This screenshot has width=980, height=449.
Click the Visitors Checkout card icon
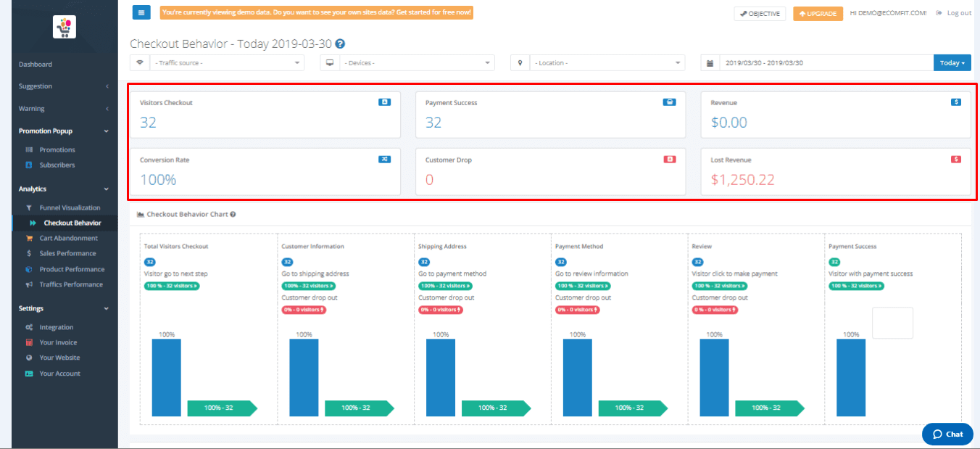click(x=384, y=102)
